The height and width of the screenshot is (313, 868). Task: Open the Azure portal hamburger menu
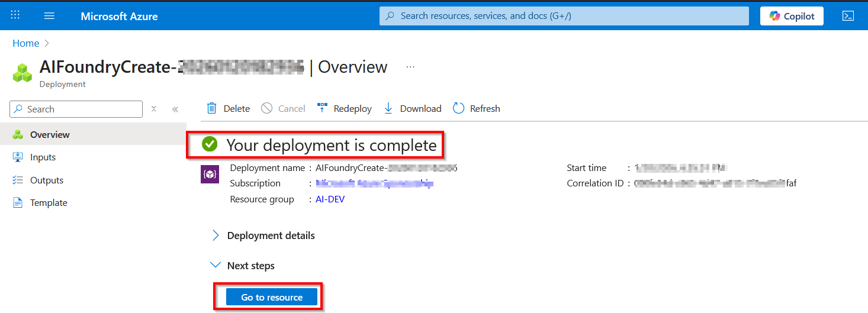tap(49, 16)
